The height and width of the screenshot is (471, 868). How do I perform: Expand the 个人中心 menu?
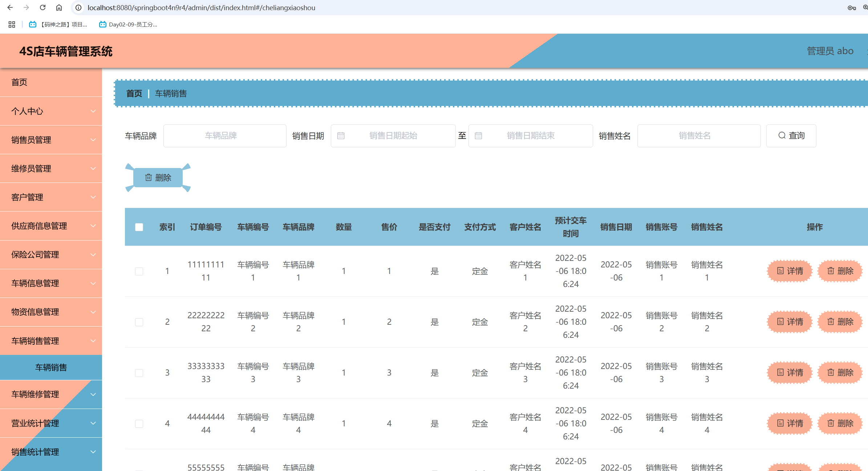(x=51, y=111)
